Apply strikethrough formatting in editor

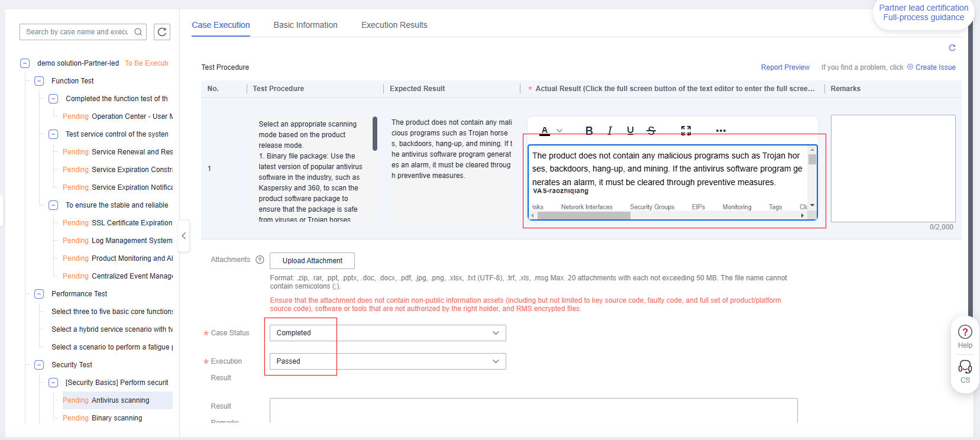click(651, 131)
